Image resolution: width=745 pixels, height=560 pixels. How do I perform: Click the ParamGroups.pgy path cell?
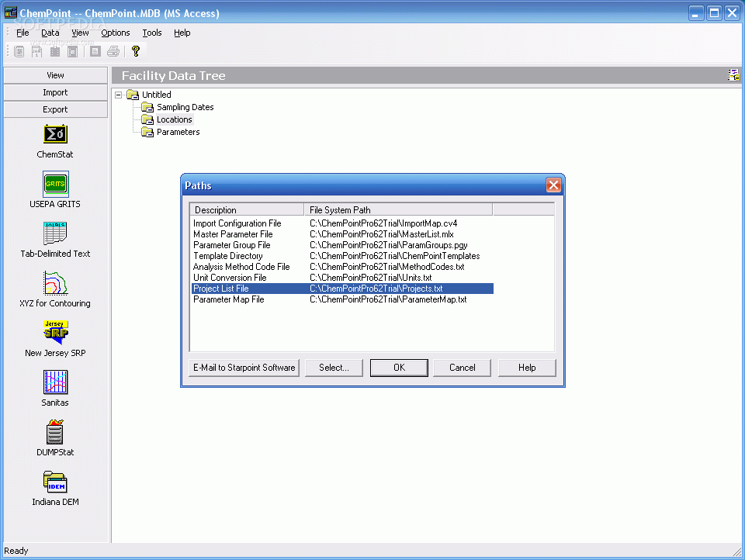point(389,245)
